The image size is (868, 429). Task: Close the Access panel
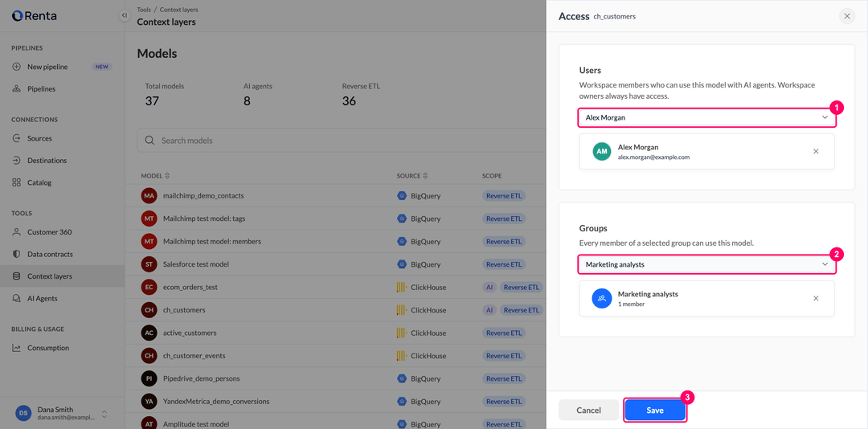[847, 16]
